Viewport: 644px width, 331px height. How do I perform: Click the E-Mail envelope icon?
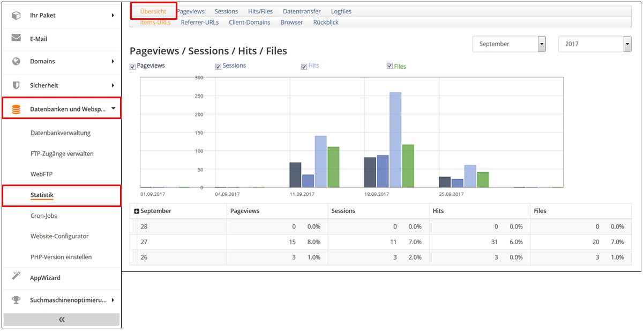(x=16, y=39)
